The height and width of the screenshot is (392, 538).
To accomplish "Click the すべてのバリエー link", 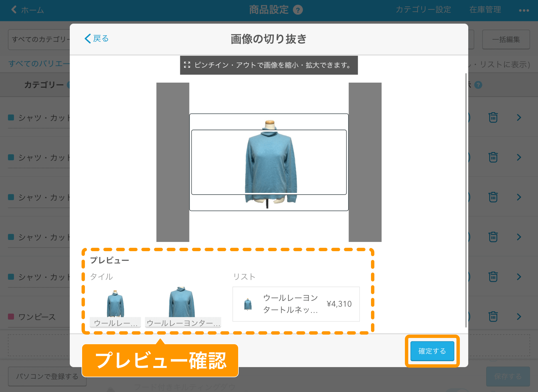I will point(39,64).
